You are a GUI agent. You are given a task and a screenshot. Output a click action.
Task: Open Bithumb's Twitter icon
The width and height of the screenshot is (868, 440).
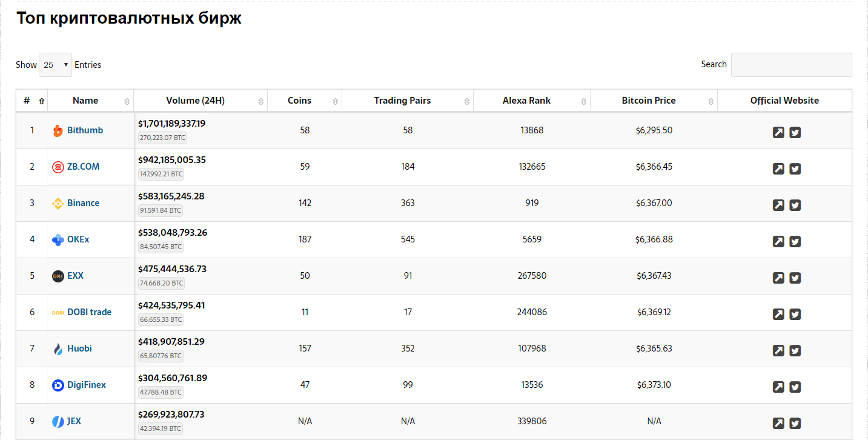[795, 132]
